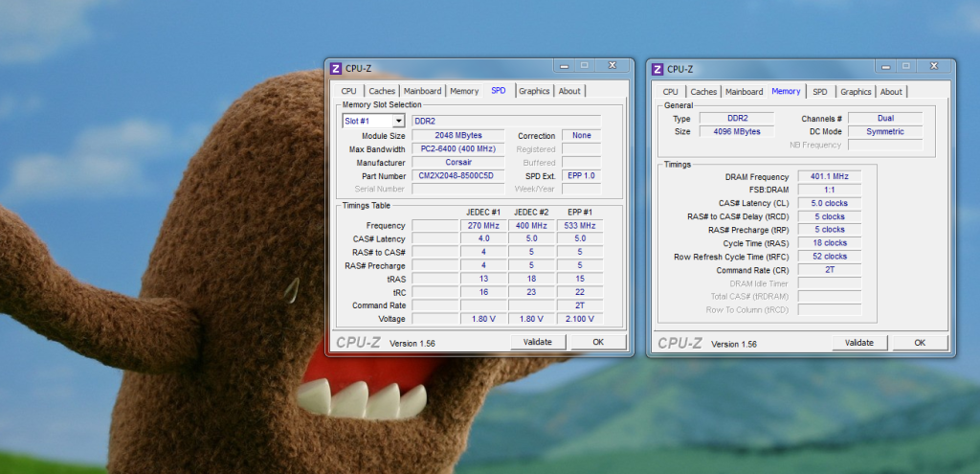Click the JEDEC #1 CAS# Latency value 4.0

483,238
